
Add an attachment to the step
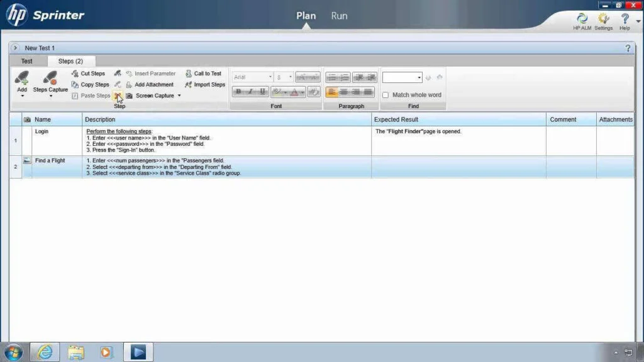[x=150, y=85]
